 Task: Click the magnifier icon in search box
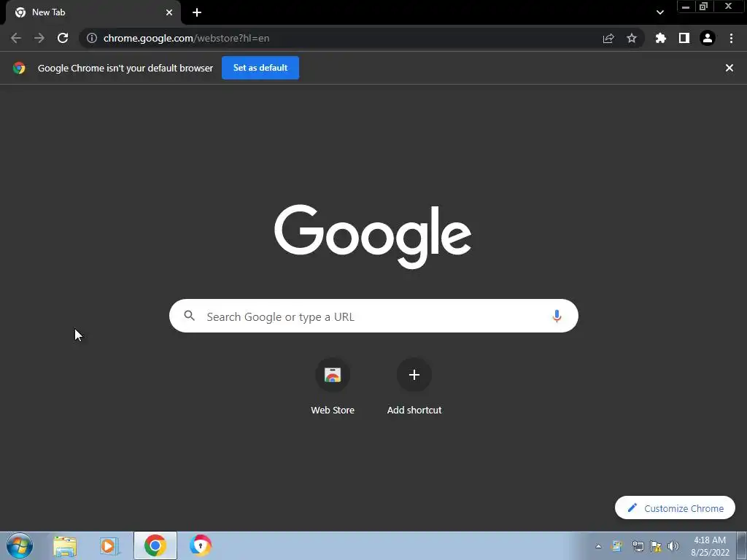click(x=189, y=315)
